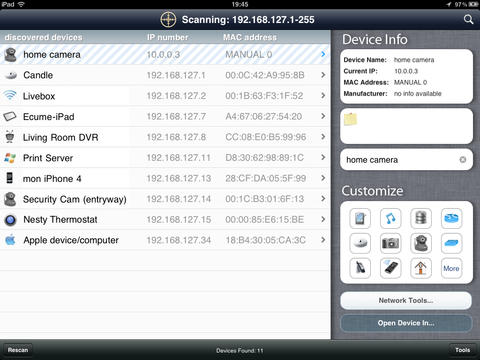Select Security Cam (entryway) name
This screenshot has height=360, width=480.
75,199
